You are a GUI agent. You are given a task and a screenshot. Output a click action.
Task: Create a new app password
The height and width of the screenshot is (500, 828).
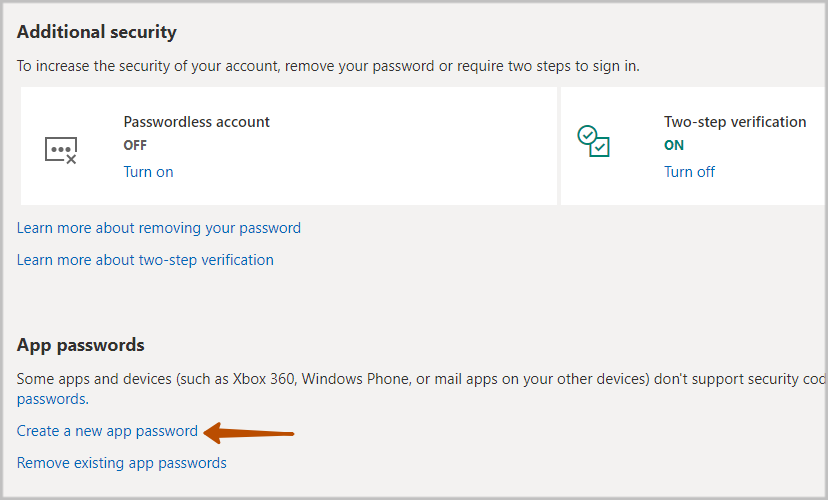(107, 431)
